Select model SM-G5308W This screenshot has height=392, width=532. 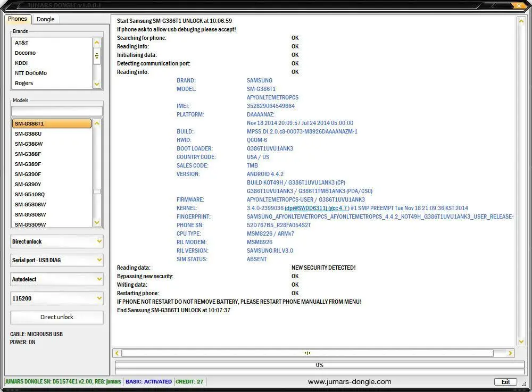tap(52, 215)
